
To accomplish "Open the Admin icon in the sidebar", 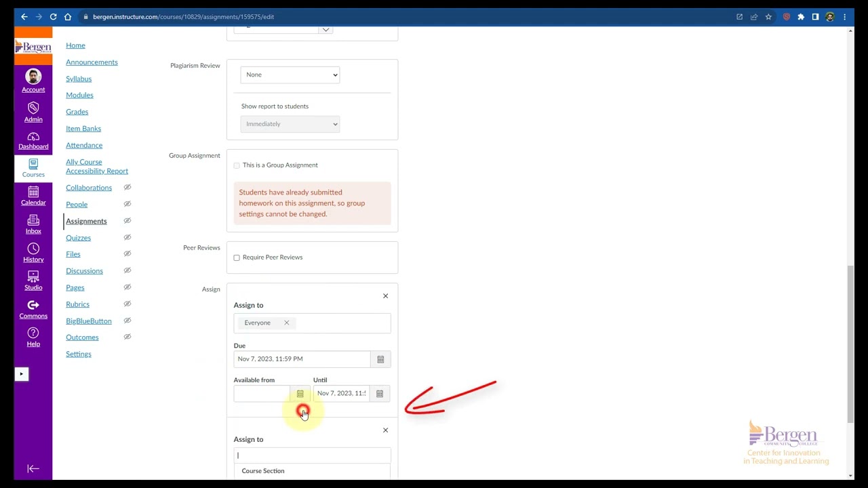I will (x=33, y=112).
